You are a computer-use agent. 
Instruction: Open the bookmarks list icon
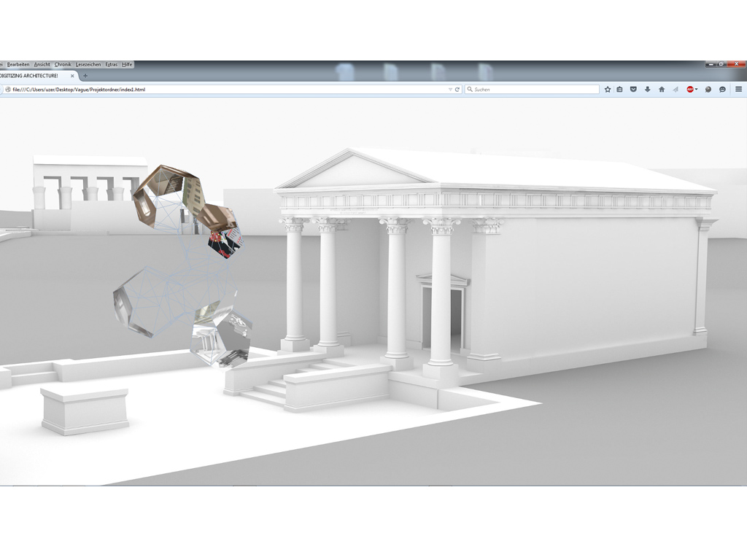pyautogui.click(x=620, y=89)
